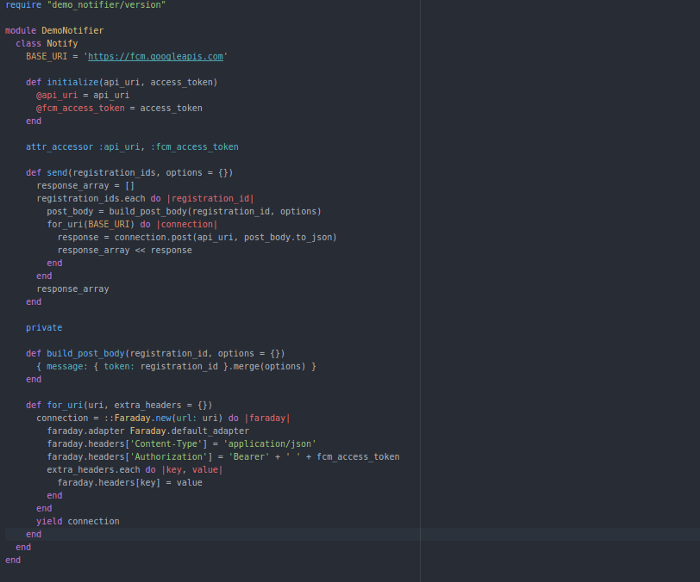Viewport: 700px width, 582px height.
Task: Click 'connection = ::Faraday.new(url: uri)' line
Action: click(163, 418)
